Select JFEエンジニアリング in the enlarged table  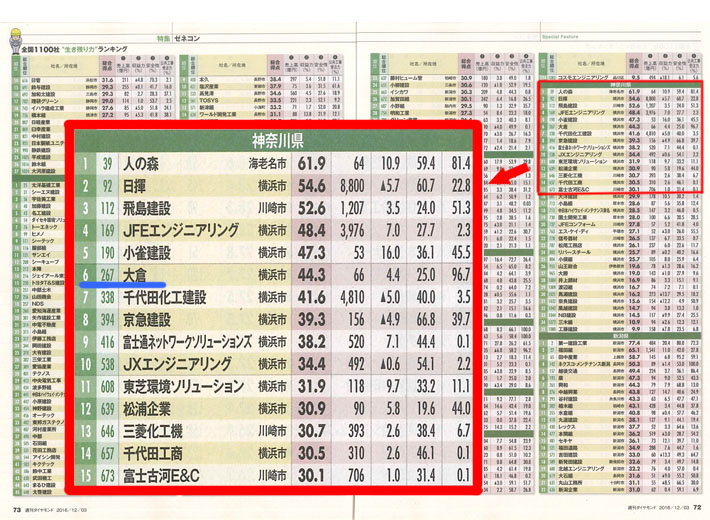click(x=181, y=231)
